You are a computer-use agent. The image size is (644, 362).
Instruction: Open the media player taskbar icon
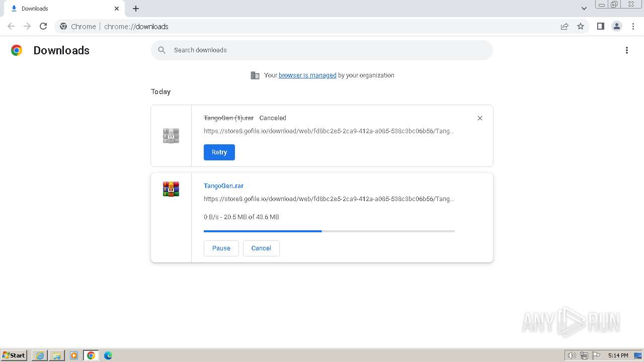pyautogui.click(x=74, y=355)
